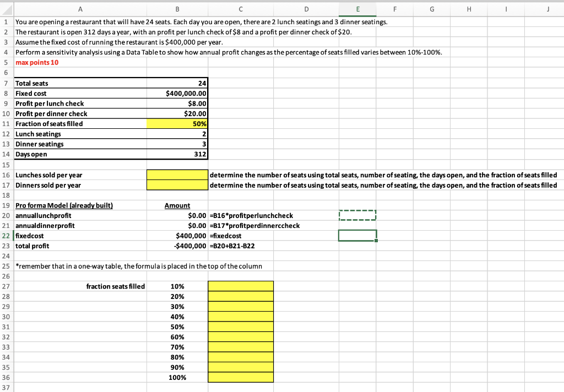Select row 11 header
Screen dimensions: 564x392
click(x=7, y=124)
